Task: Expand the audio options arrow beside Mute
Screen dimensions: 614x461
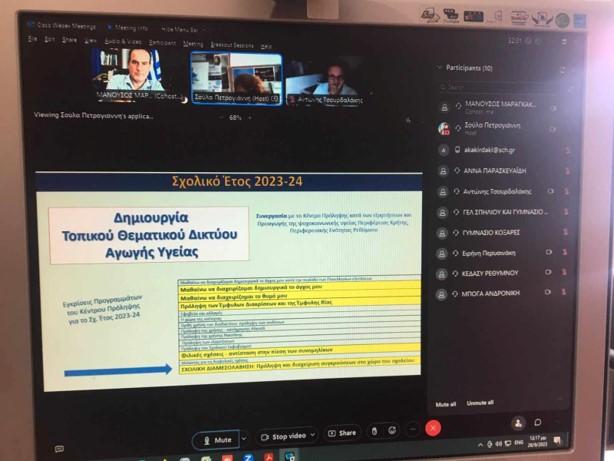Action: coord(244,438)
